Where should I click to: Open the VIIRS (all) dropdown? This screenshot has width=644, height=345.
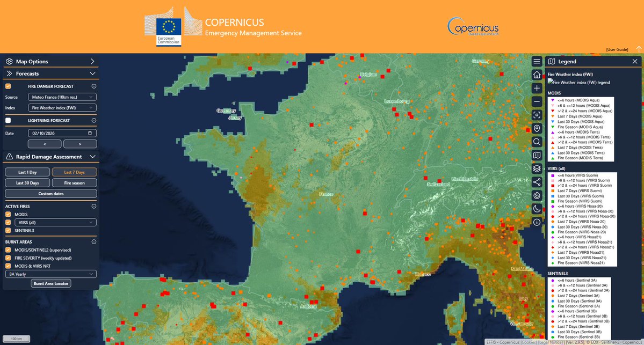(55, 222)
